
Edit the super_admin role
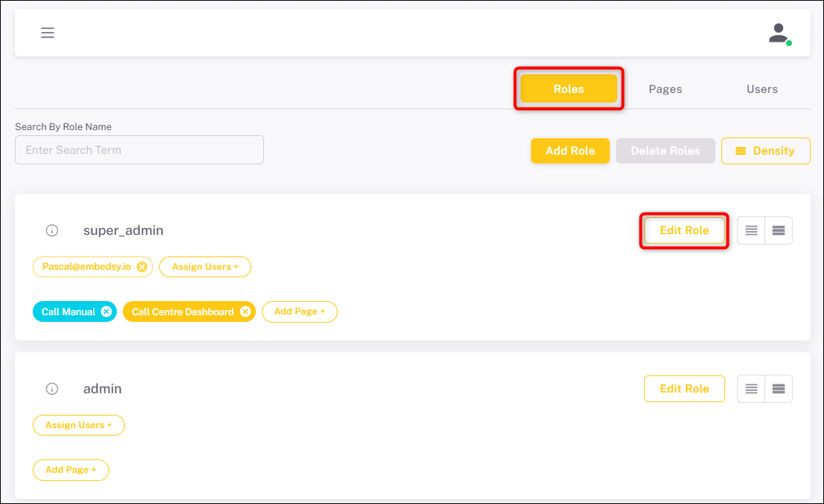[x=683, y=230]
